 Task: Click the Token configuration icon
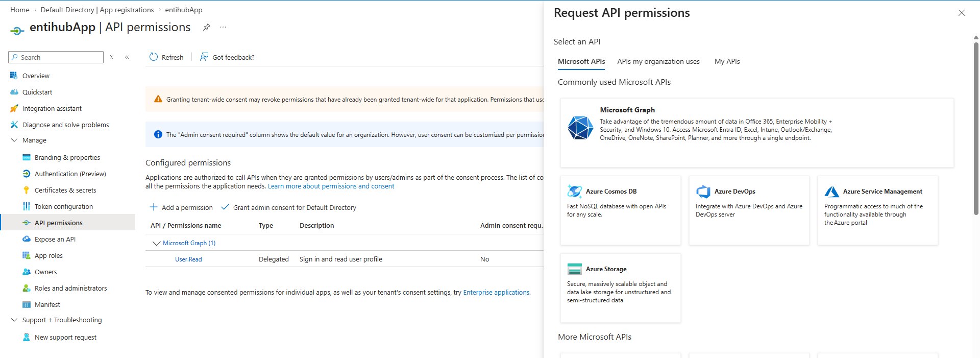coord(27,206)
